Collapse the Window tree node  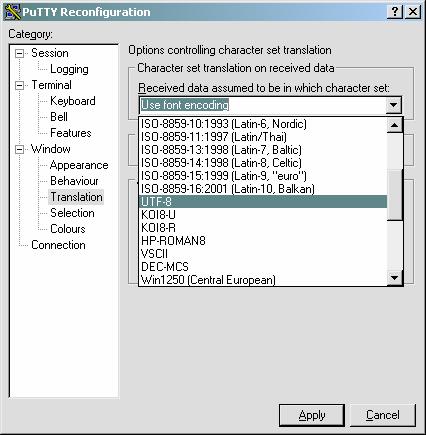pos(20,149)
